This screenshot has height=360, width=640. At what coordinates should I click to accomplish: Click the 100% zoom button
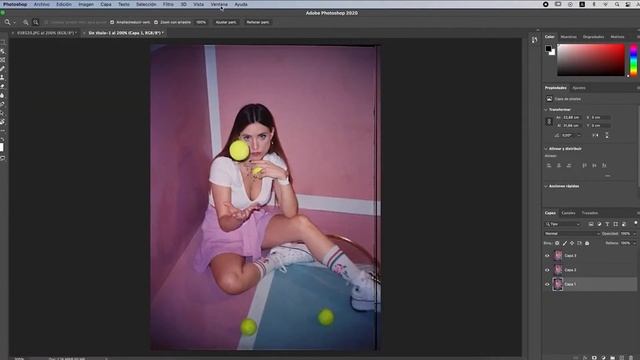coord(201,22)
